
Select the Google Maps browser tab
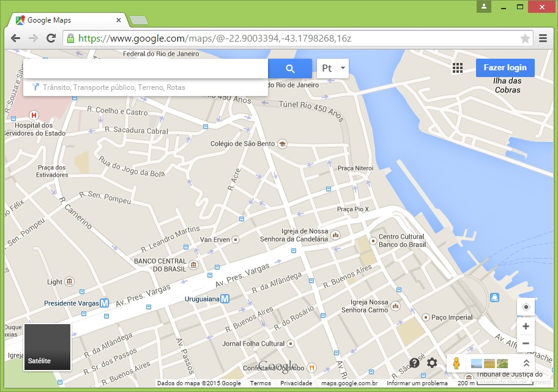pyautogui.click(x=69, y=20)
